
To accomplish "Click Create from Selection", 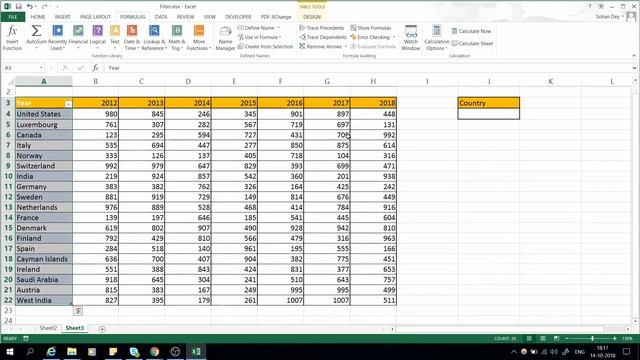I will (x=265, y=47).
